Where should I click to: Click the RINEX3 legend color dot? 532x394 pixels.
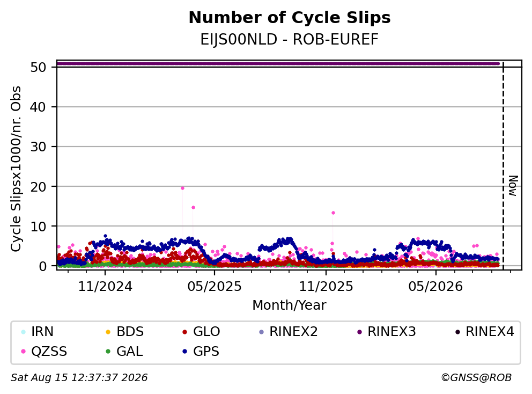click(360, 332)
